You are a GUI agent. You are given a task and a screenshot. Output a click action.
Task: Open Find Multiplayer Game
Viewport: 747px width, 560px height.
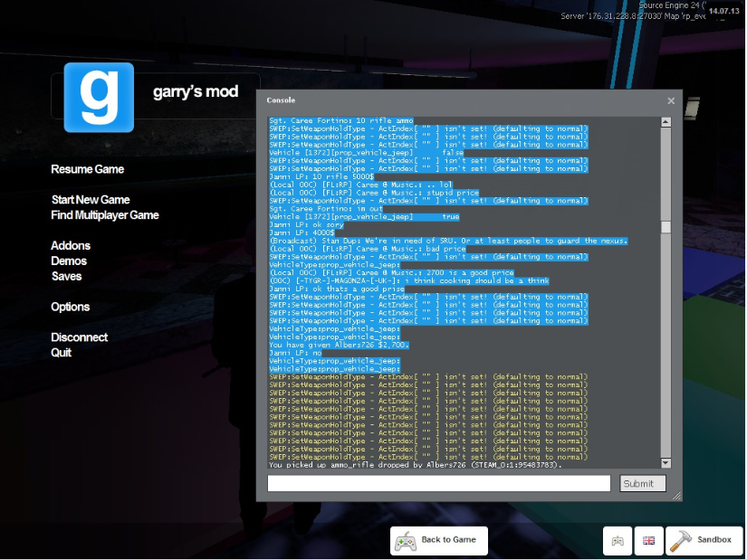[105, 215]
